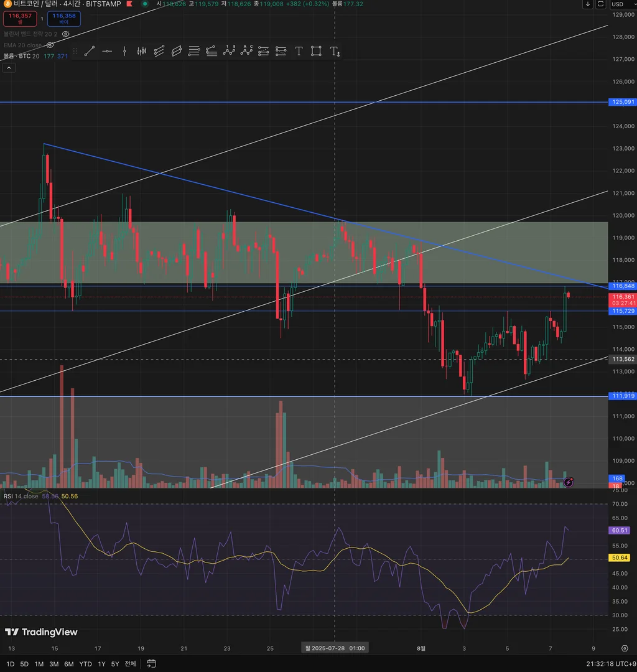The height and width of the screenshot is (672, 637).
Task: Select the trend line drawing tool
Action: click(89, 52)
